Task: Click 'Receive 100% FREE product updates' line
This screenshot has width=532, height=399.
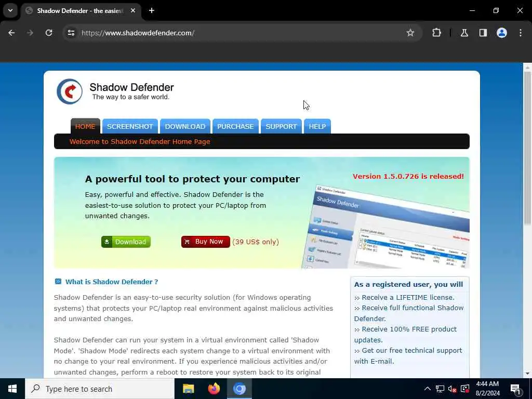Action: point(405,334)
